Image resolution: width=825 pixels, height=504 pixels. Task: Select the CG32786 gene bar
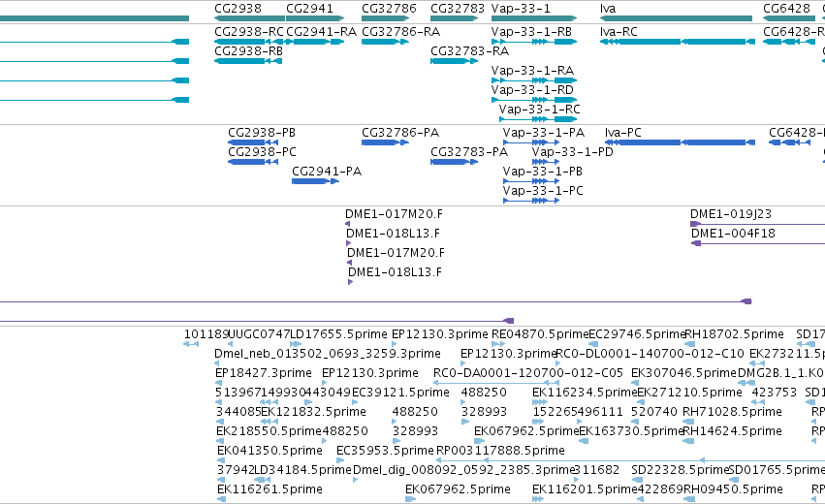point(385,18)
